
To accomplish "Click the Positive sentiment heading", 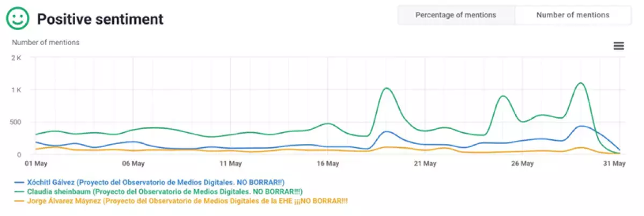I will click(100, 19).
